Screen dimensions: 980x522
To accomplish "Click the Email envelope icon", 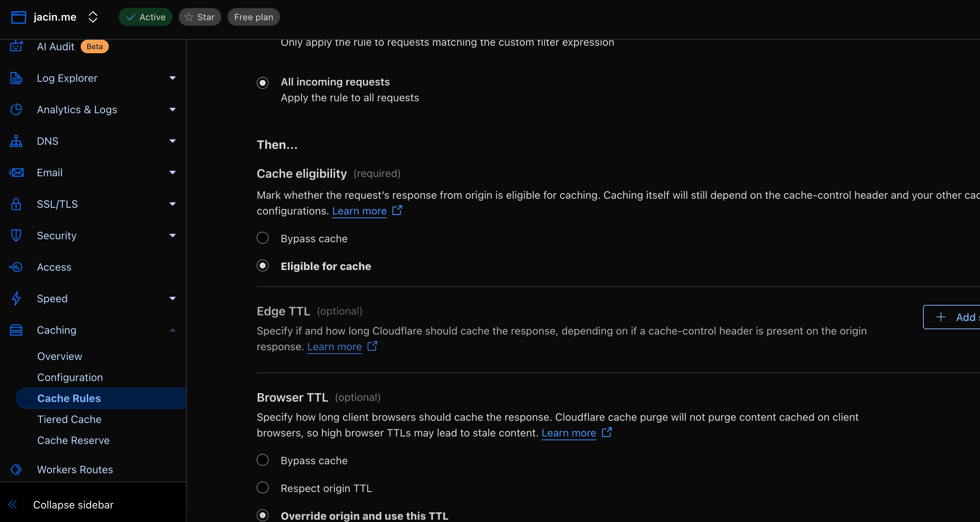I will pyautogui.click(x=16, y=172).
